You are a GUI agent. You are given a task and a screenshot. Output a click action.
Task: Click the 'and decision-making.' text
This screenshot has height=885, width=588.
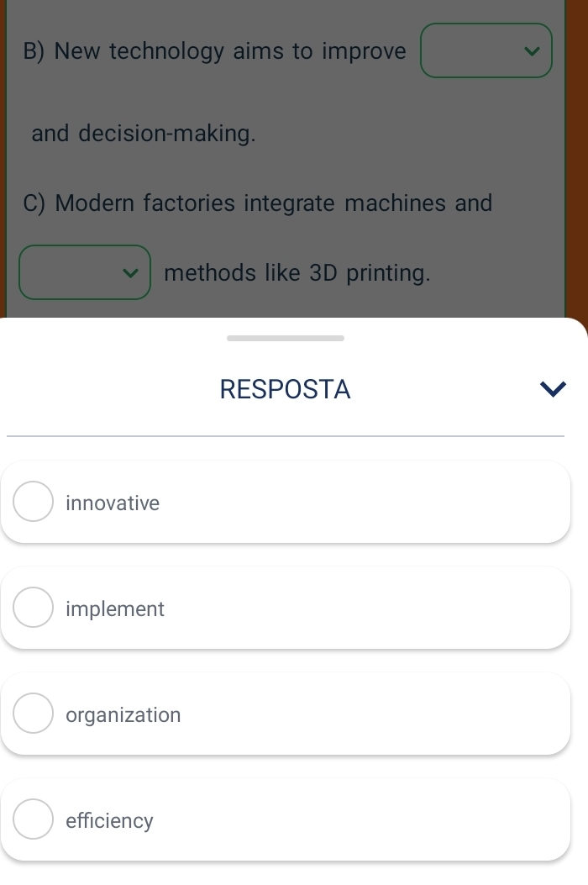[143, 133]
